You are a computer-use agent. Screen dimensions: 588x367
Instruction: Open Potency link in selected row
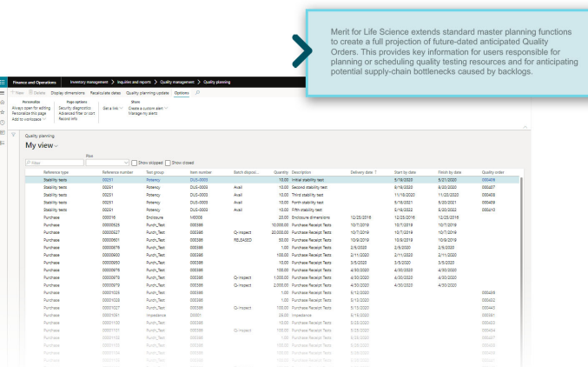click(x=153, y=180)
